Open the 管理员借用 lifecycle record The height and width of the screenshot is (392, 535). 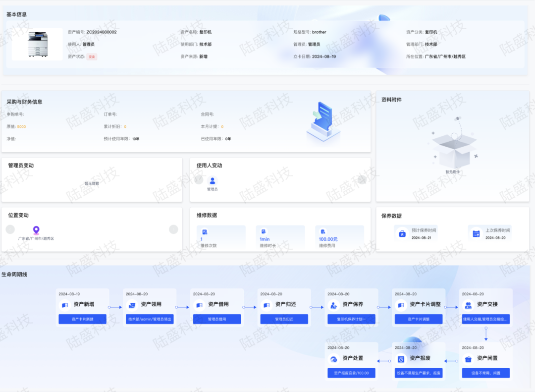click(216, 319)
